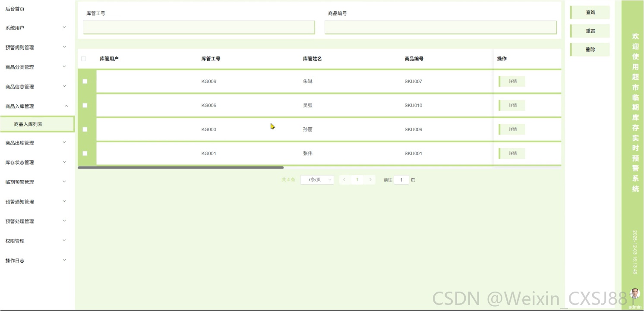This screenshot has height=311, width=644.
Task: Click the 重置 reset button
Action: tap(590, 31)
